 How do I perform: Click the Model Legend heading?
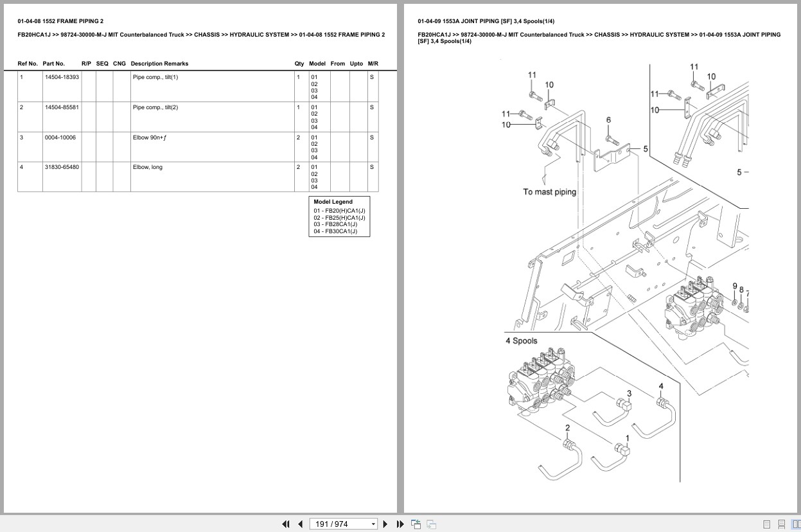(333, 202)
